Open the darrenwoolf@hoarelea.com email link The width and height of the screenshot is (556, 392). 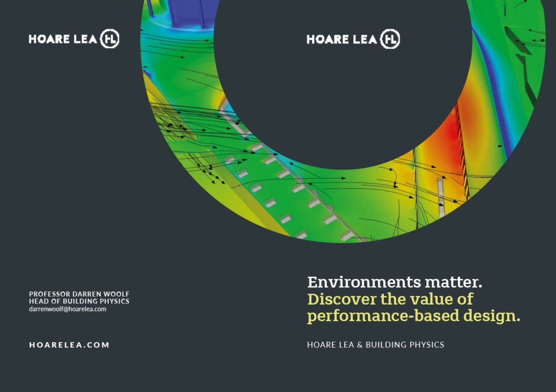coord(68,309)
